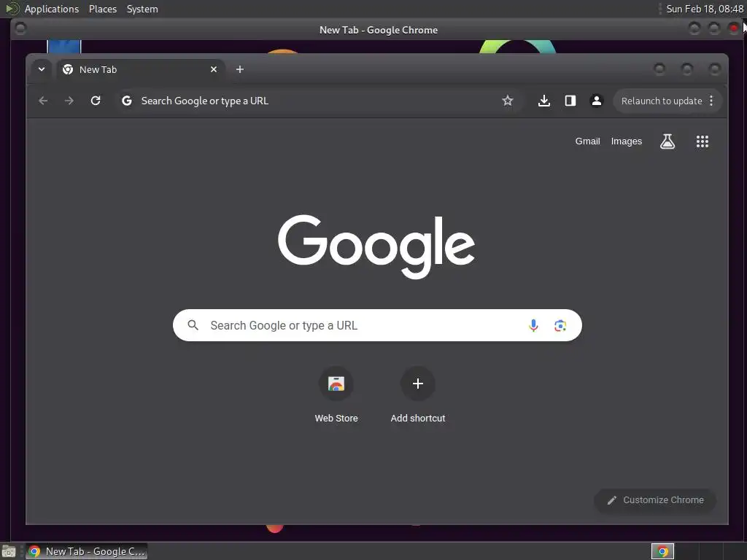Click the outer window menu button at left of title bar
747x560 pixels.
coord(20,28)
